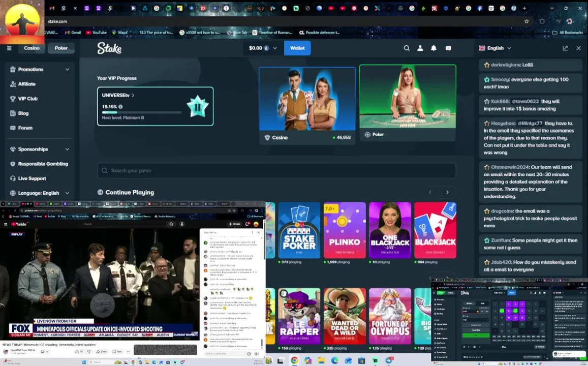The height and width of the screenshot is (366, 588).
Task: Open the Maps bookmark
Action: coord(119,33)
